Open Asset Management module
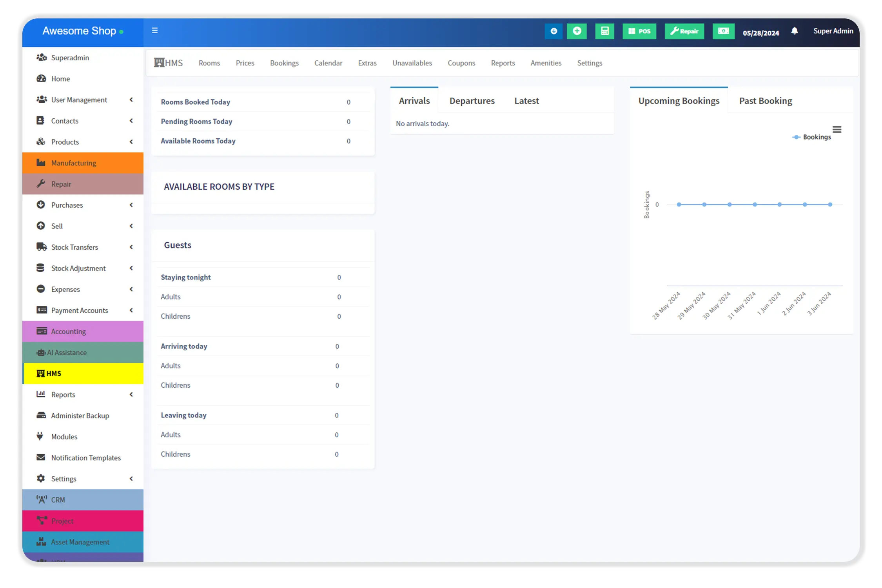Screen dimensions: 882x588 pyautogui.click(x=83, y=542)
